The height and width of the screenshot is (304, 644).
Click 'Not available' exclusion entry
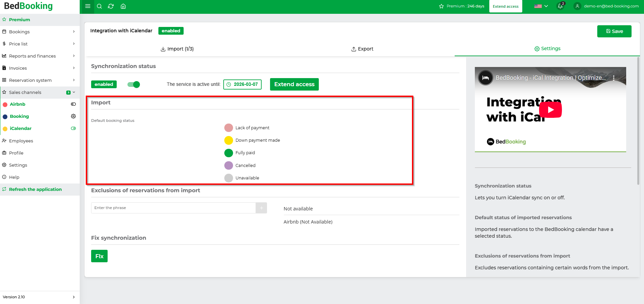click(298, 209)
